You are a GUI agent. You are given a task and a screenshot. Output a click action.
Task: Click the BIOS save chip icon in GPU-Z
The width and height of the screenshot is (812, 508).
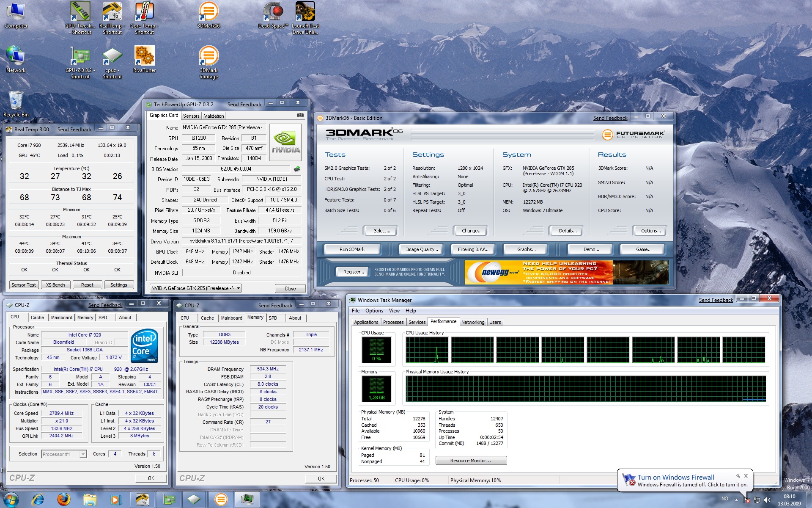pyautogui.click(x=297, y=169)
